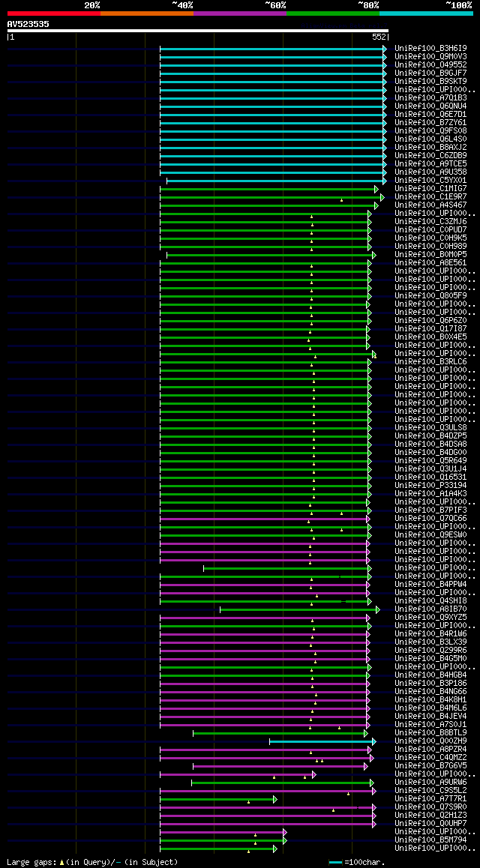480x868 pixels.
Task: Select the cyan alignment bar for C5YX01
Action: (276, 181)
